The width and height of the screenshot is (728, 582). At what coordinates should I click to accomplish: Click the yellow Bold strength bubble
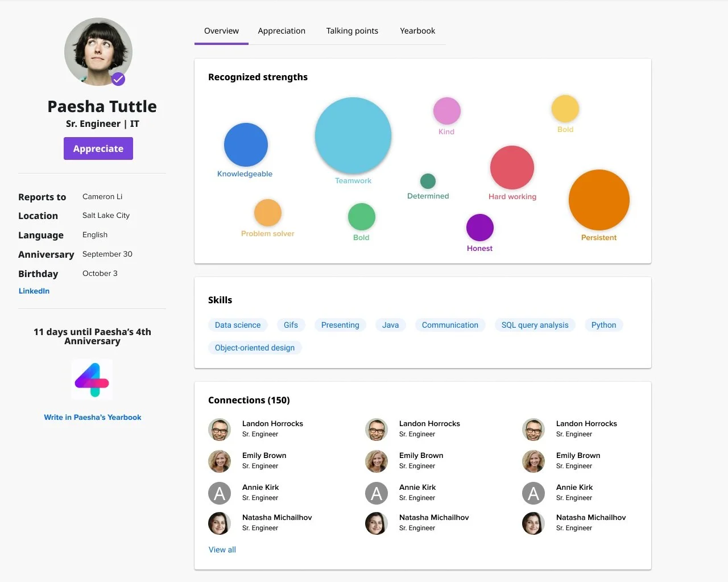tap(565, 109)
